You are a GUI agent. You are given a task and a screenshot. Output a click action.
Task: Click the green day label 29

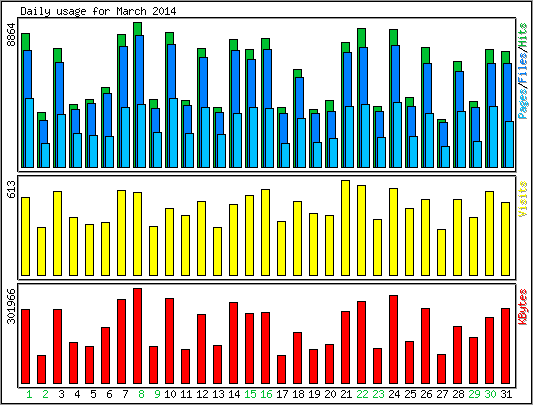pyautogui.click(x=474, y=394)
